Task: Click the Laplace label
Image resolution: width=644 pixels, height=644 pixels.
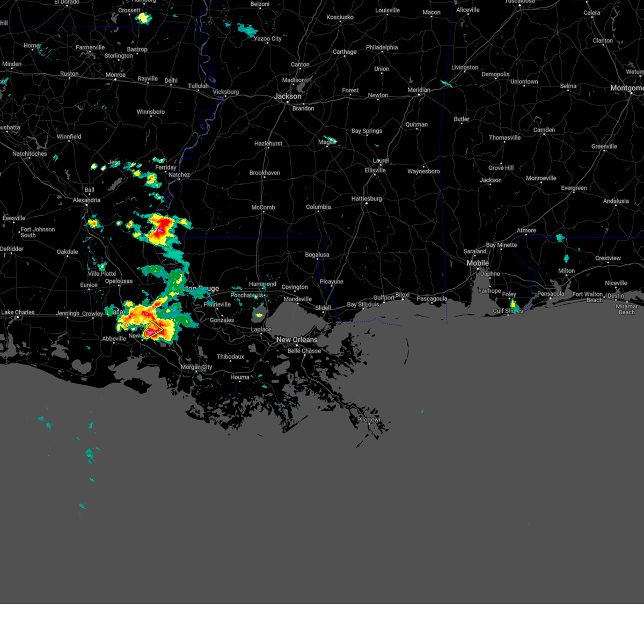Action: pyautogui.click(x=261, y=330)
